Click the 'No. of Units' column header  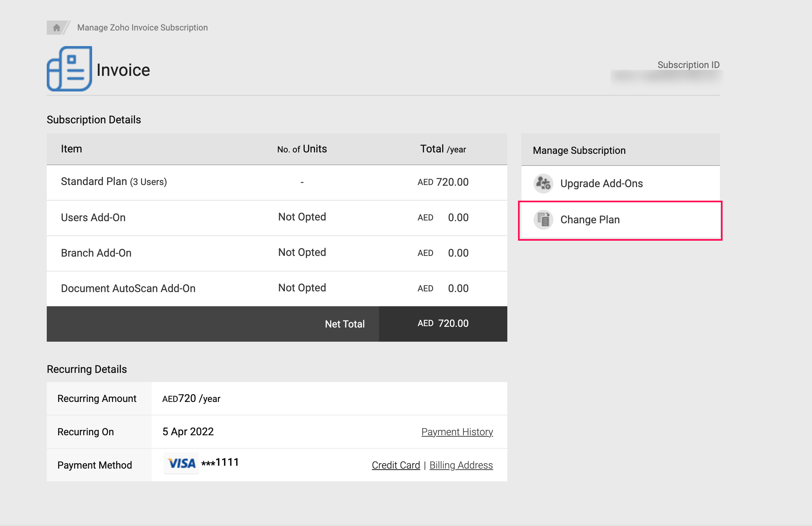302,149
